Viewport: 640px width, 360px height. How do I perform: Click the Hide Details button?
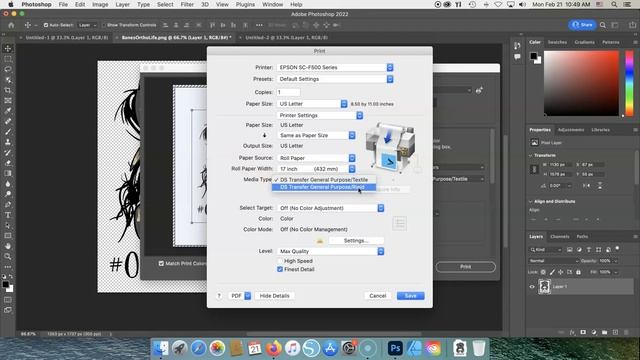(275, 296)
